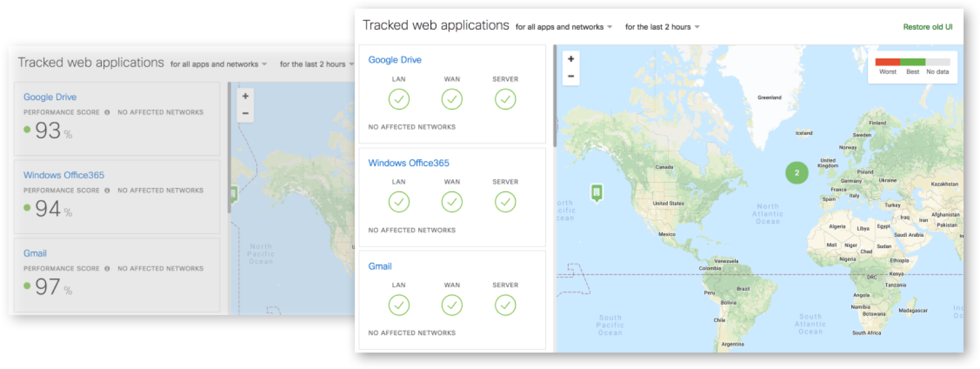Click the green marker on the old UI map

233,194
